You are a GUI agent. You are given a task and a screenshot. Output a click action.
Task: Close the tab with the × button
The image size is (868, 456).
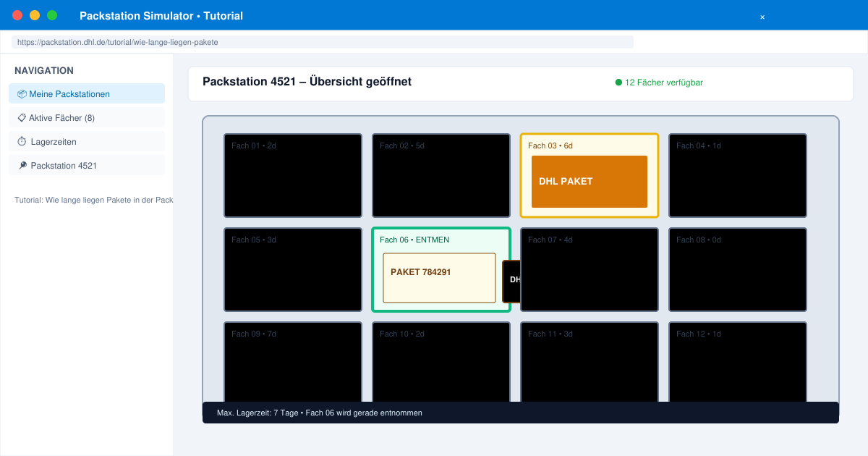[762, 17]
